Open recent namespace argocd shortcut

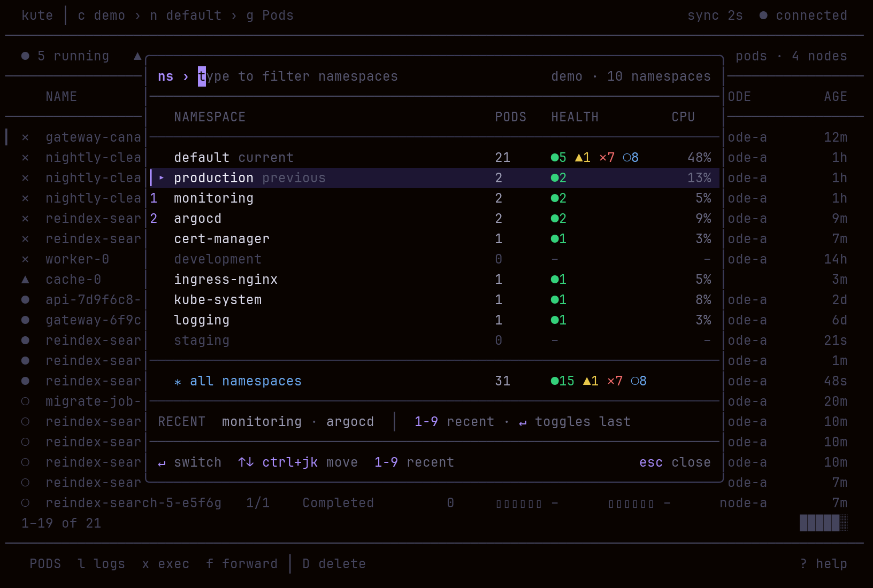pos(350,422)
